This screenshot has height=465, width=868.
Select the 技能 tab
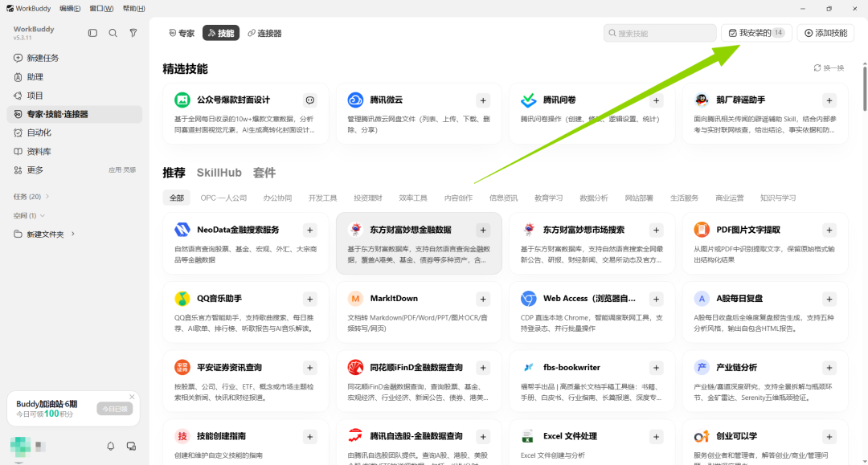coord(221,33)
